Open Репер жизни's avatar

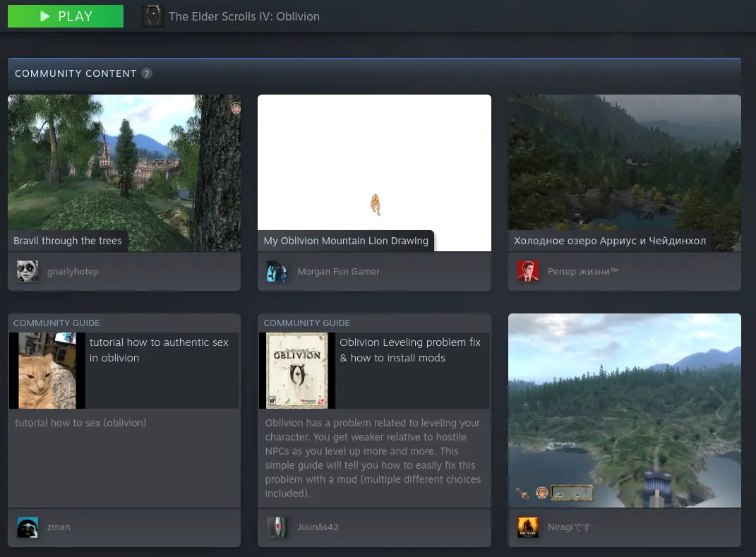pyautogui.click(x=528, y=271)
